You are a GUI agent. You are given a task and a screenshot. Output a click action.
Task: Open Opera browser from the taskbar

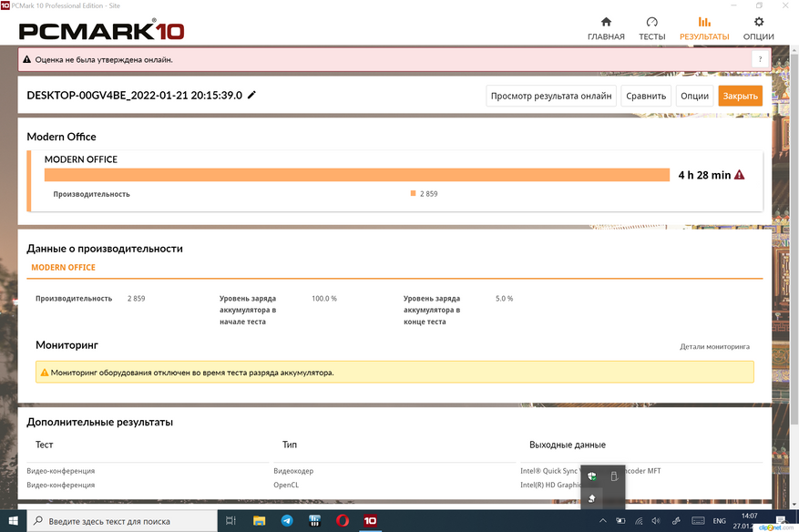(343, 521)
